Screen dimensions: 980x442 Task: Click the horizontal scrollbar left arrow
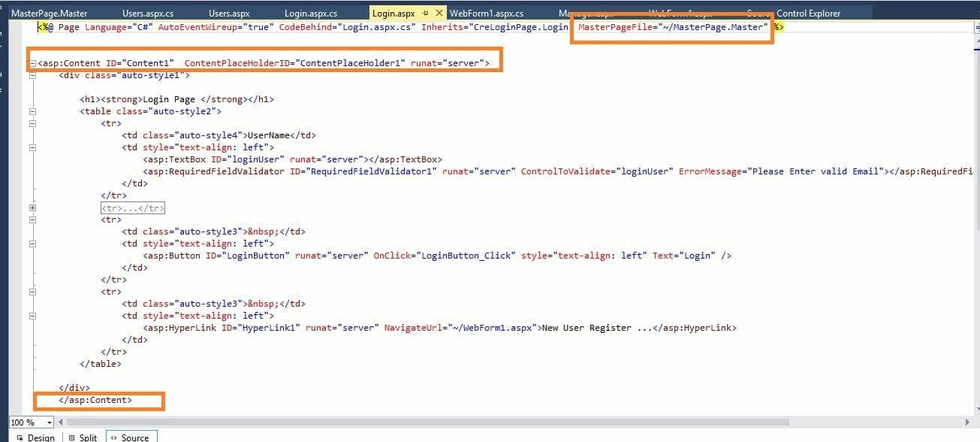coord(60,422)
